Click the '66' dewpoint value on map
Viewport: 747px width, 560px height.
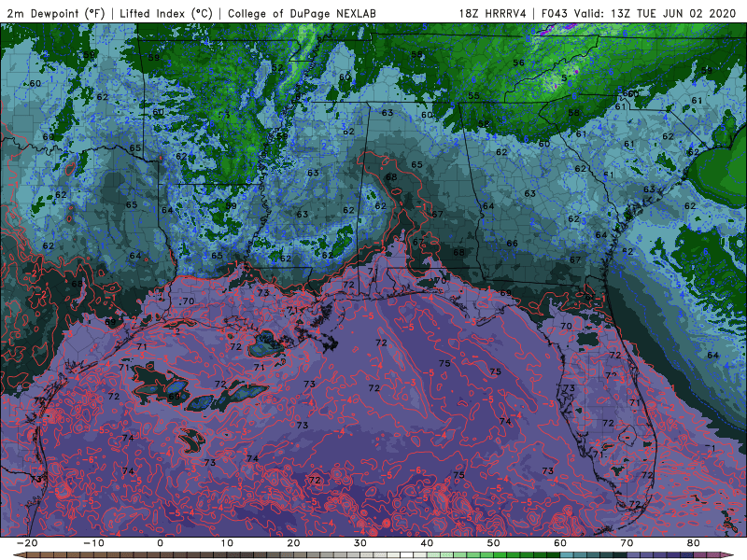512,244
